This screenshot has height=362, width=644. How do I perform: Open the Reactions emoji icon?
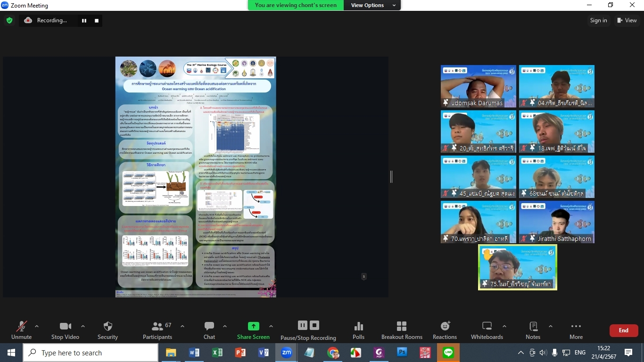[445, 327]
